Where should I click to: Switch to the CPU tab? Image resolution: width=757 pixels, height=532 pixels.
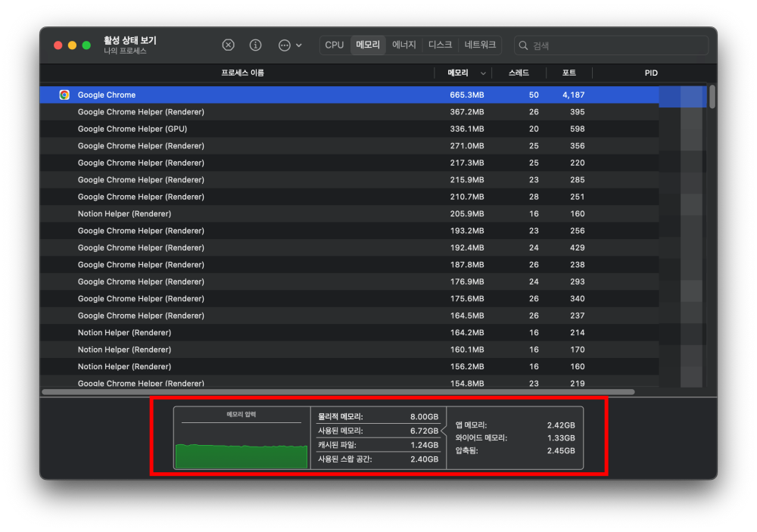[x=334, y=45]
